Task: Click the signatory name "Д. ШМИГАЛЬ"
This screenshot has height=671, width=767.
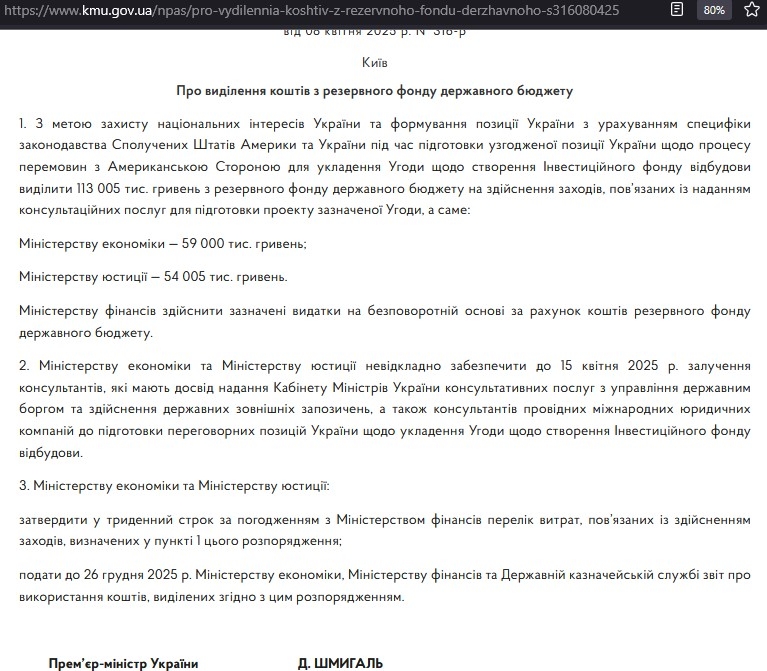Action: [340, 663]
